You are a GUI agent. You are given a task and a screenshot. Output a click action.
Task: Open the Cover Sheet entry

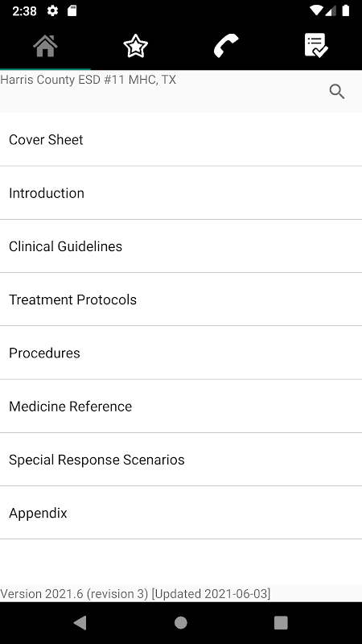click(x=181, y=139)
